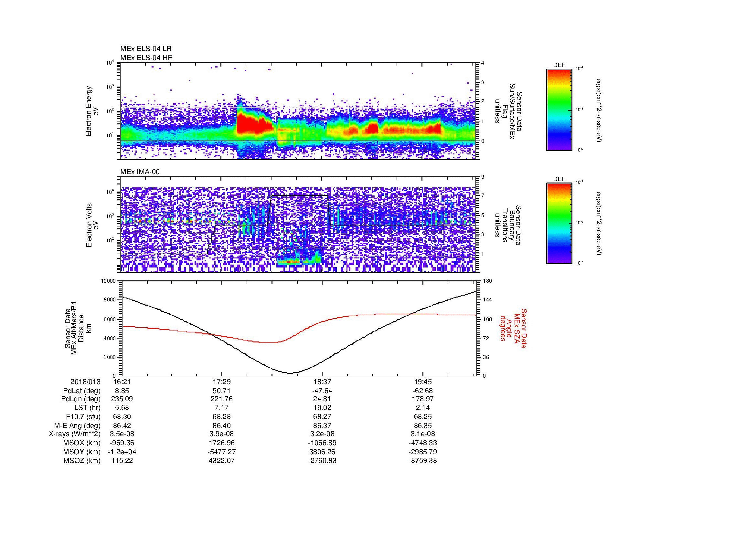
Task: Click the time tick label '16:21'
Action: coord(122,382)
